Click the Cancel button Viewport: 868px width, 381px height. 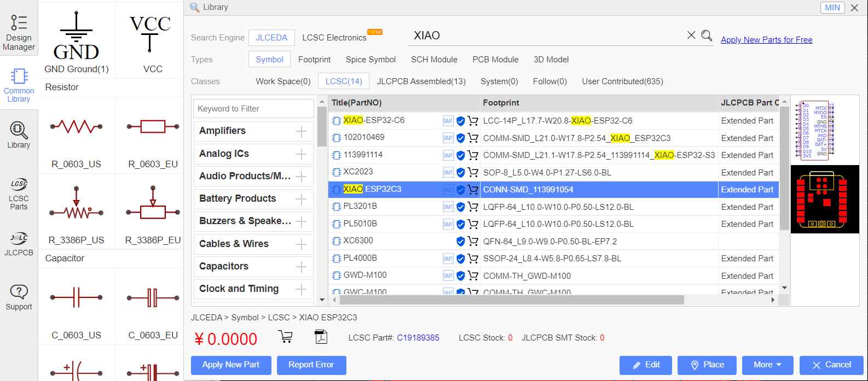click(831, 365)
